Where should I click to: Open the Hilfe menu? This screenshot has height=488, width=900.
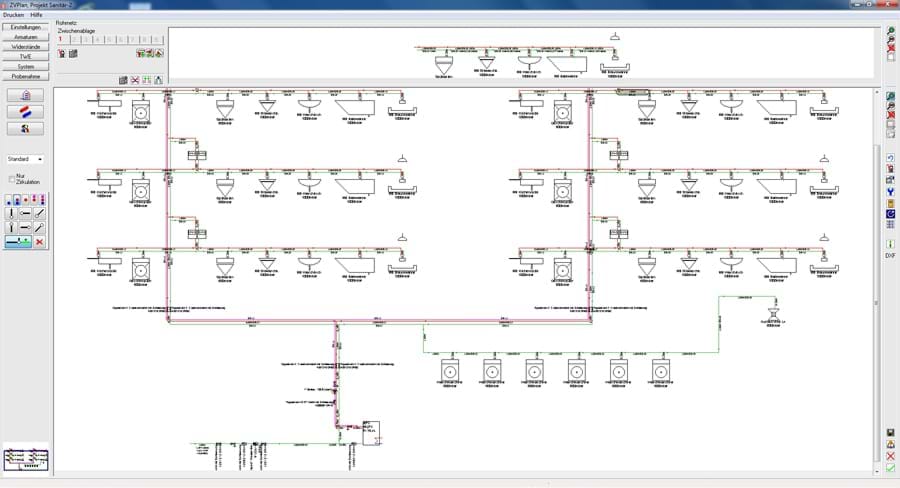36,15
